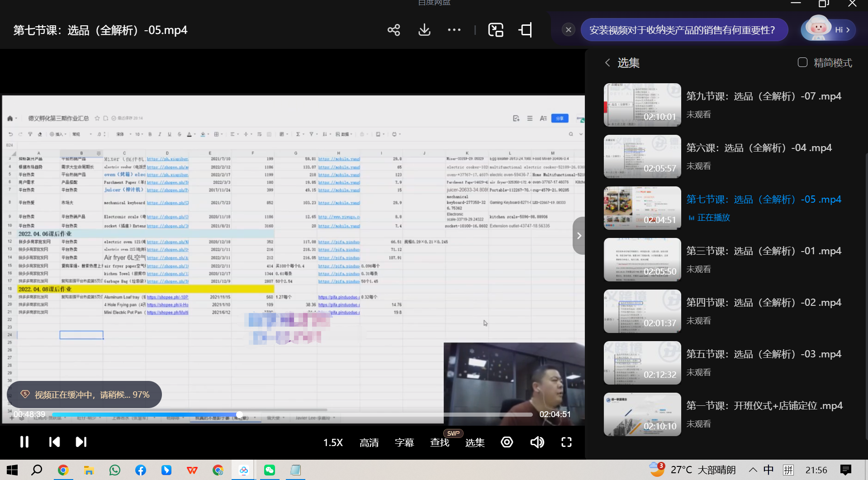This screenshot has height=480, width=868.
Task: Click the 查找 search option
Action: (x=439, y=442)
